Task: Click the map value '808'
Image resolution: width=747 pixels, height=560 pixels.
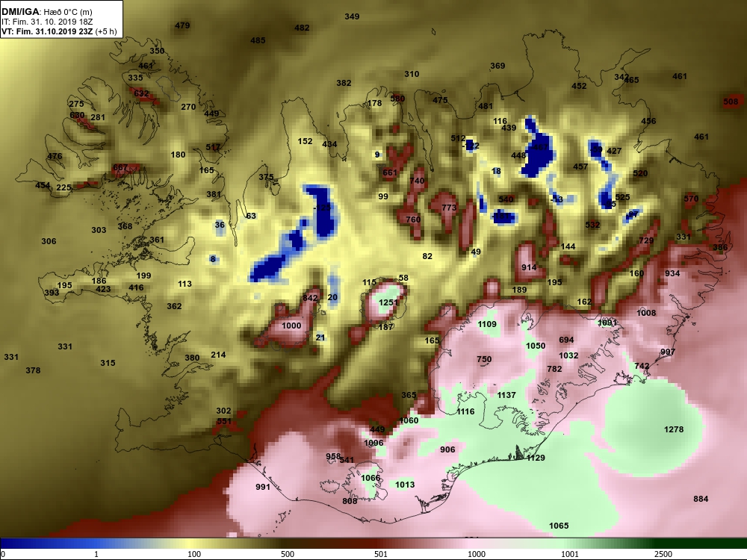Action: pyautogui.click(x=350, y=501)
